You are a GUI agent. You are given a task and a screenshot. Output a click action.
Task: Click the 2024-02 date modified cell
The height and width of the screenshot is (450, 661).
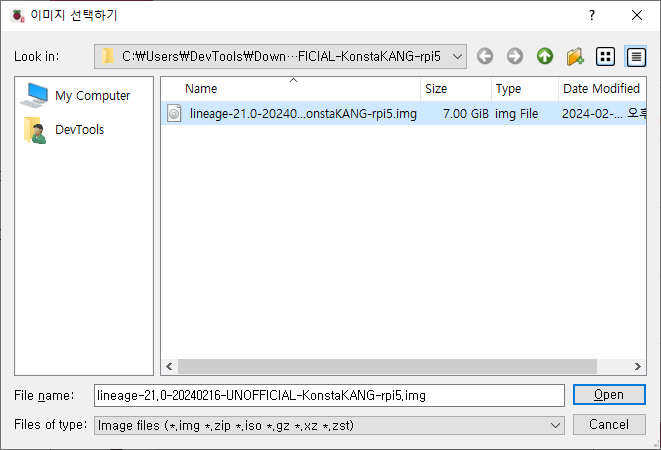tap(603, 113)
